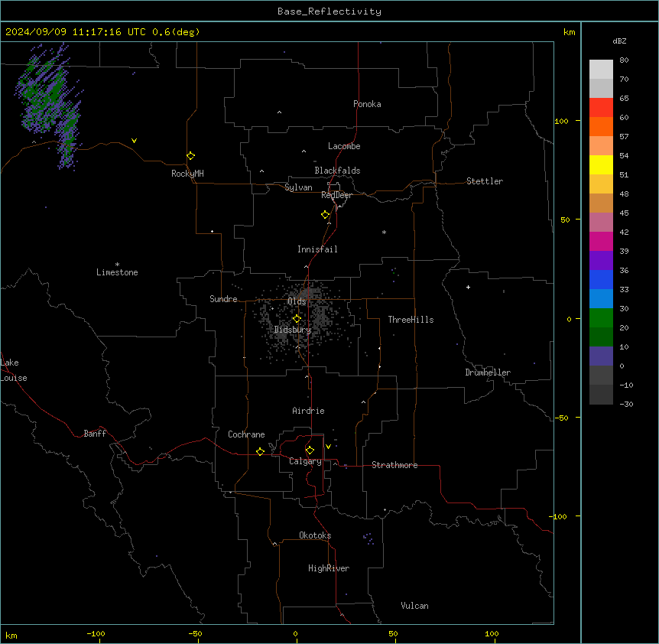The image size is (659, 644).
Task: Click the Didsbury city label
Action: click(x=293, y=330)
